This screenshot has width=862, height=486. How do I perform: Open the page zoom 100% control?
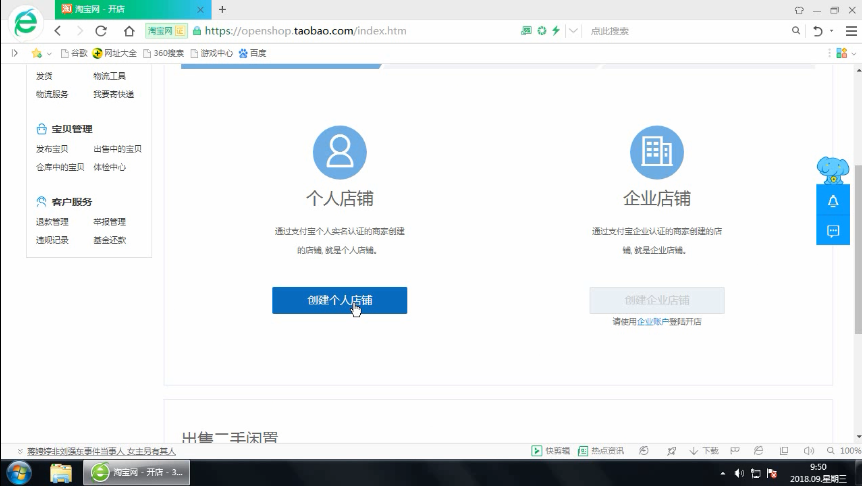(844, 451)
